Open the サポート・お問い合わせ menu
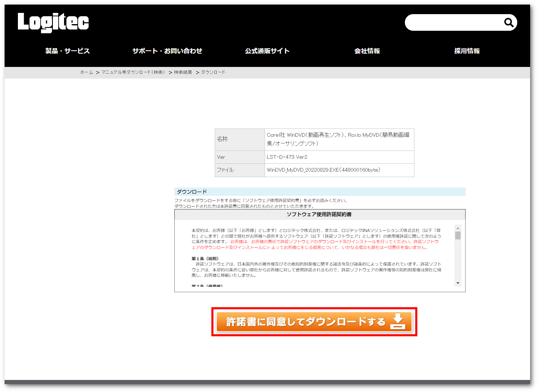Image resolution: width=538 pixels, height=392 pixels. pyautogui.click(x=167, y=51)
